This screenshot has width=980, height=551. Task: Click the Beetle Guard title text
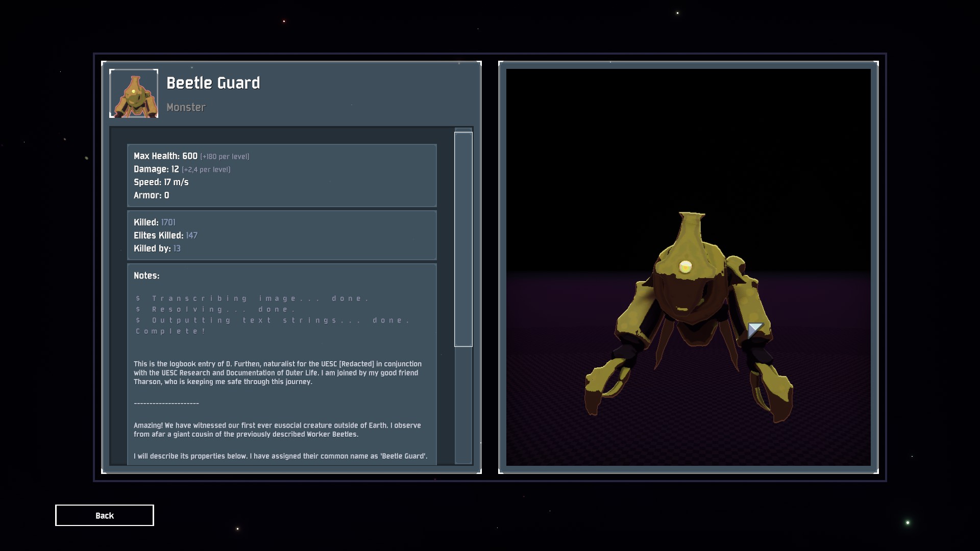coord(213,83)
